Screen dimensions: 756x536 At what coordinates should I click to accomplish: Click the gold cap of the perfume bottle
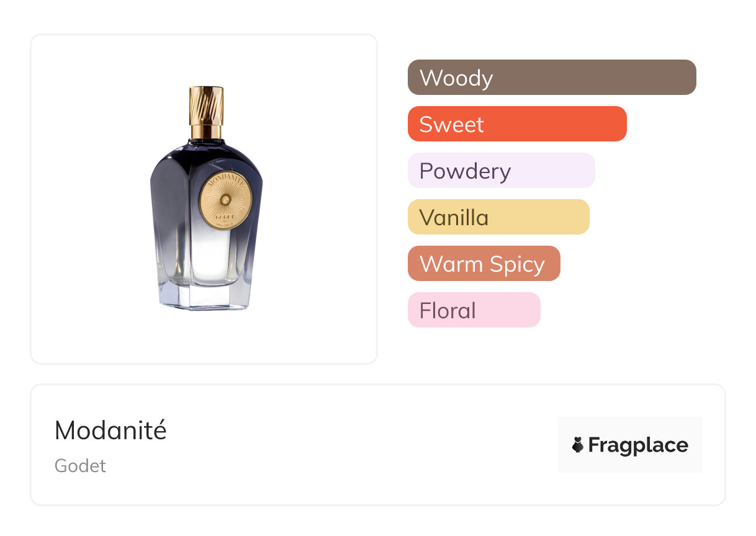206,104
